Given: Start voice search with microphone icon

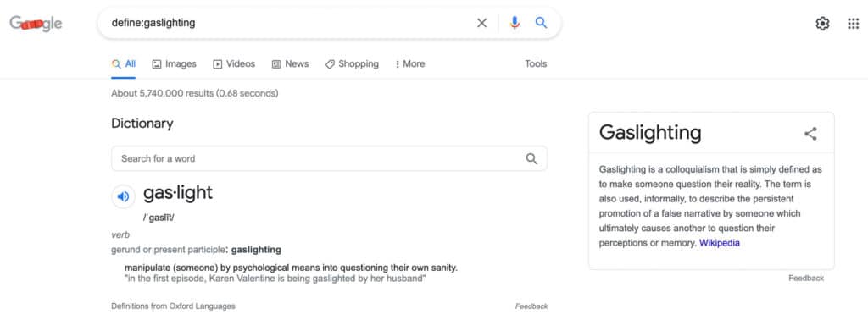Looking at the screenshot, I should tap(515, 23).
